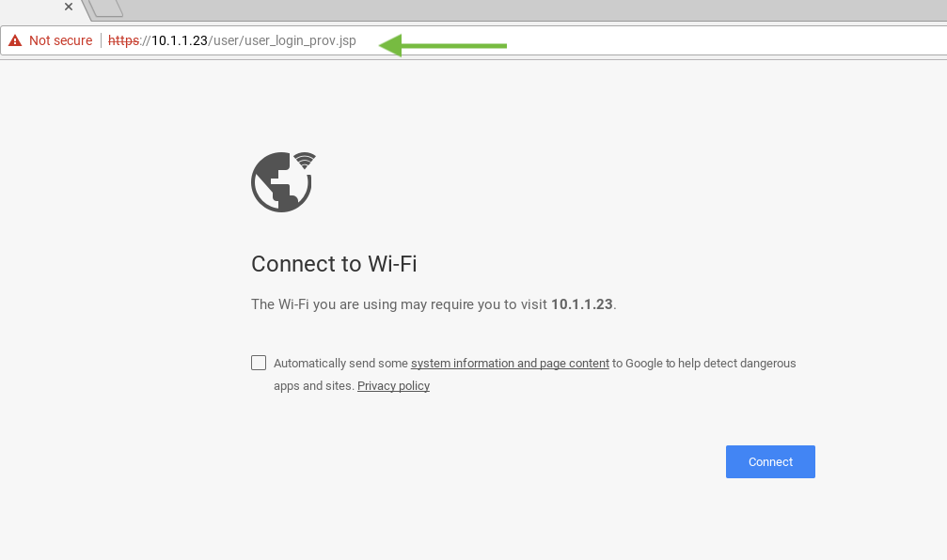947x560 pixels.
Task: Click the "Not secure" security label
Action: (x=60, y=40)
